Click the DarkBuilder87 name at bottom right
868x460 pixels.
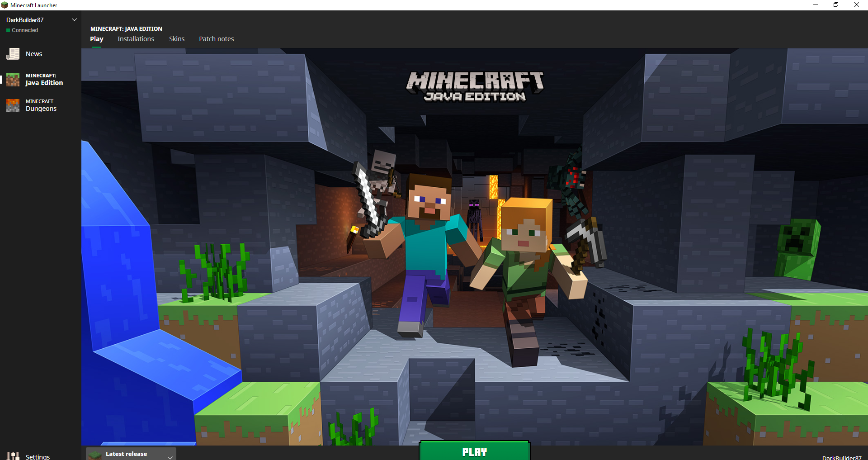click(842, 457)
